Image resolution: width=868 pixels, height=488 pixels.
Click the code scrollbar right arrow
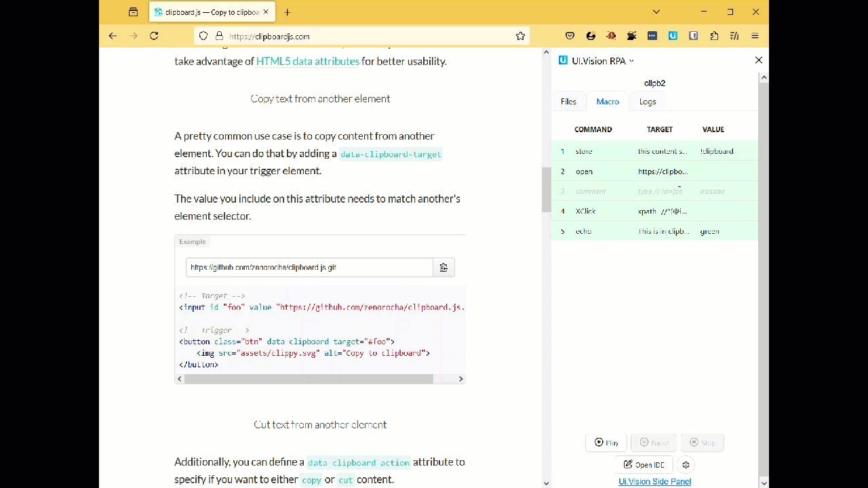click(461, 379)
